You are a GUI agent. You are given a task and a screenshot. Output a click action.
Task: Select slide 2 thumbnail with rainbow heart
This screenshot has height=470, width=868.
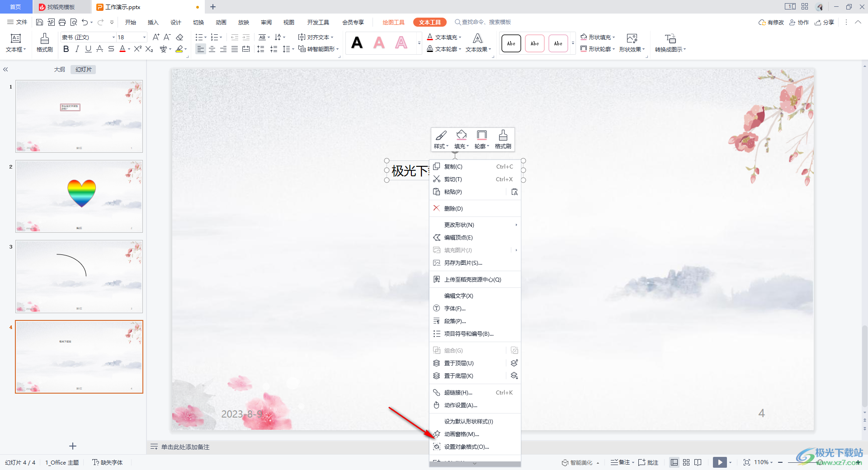(x=79, y=196)
